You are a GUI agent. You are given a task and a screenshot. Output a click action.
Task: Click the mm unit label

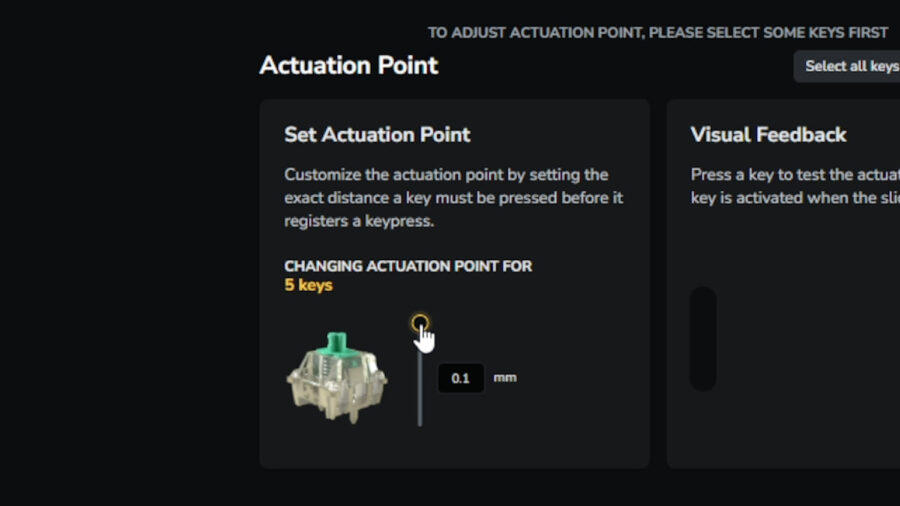tap(505, 378)
